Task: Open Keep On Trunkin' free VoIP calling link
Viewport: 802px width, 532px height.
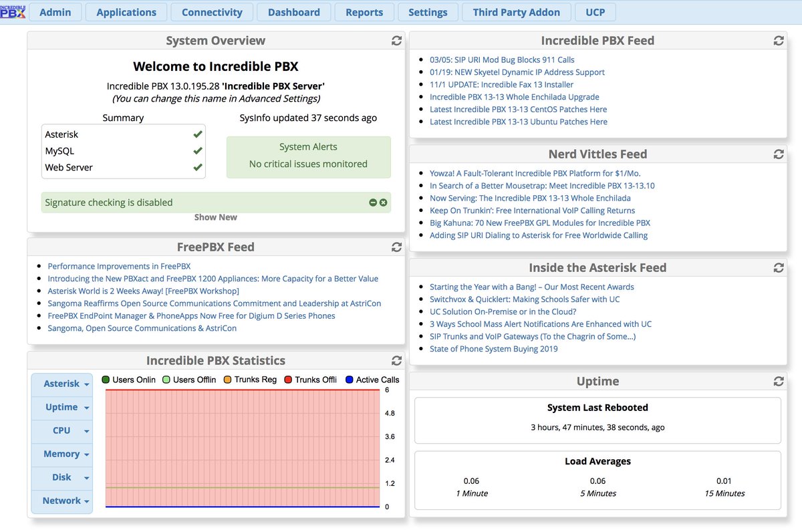Action: coord(532,211)
